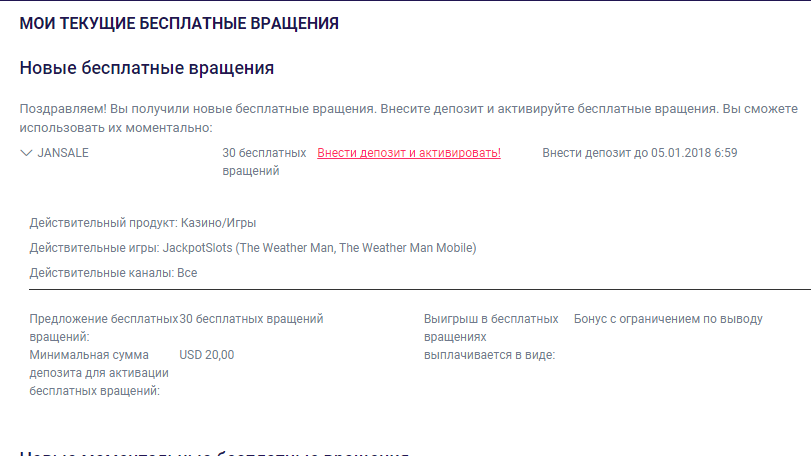
Task: Click the partially visible bottom section heading
Action: pyautogui.click(x=214, y=452)
